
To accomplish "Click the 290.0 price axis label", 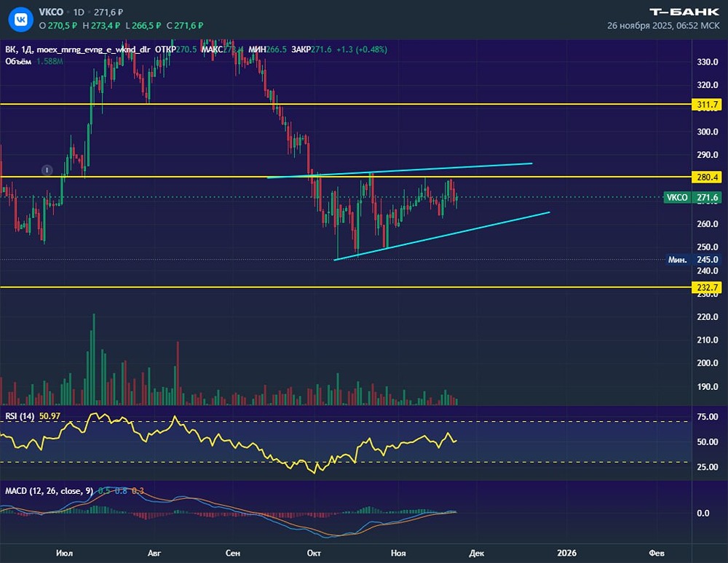I will (707, 155).
